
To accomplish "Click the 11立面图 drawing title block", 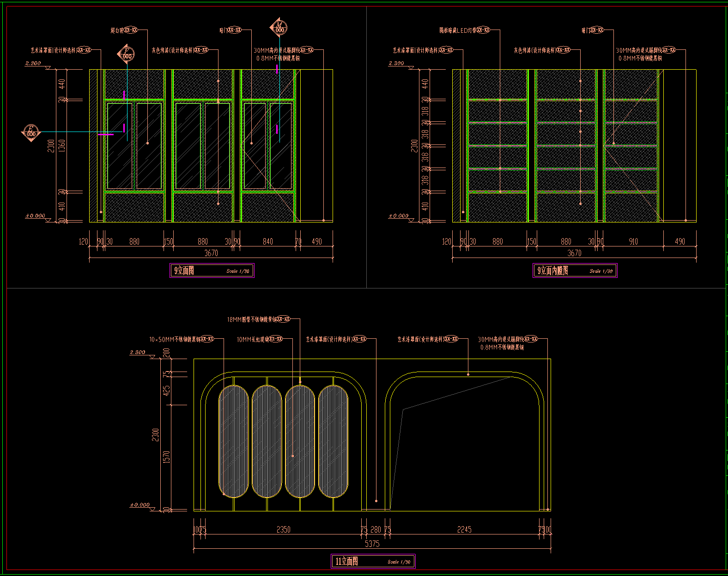I will (x=373, y=561).
